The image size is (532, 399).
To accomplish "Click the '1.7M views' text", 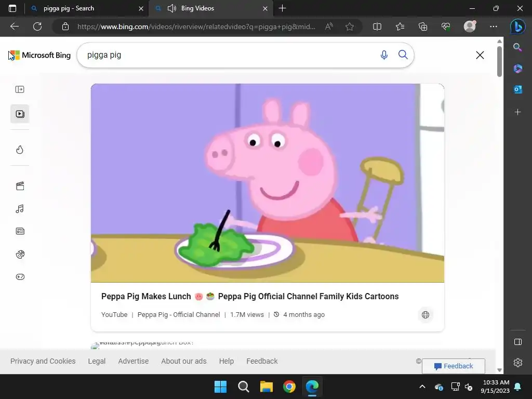I will click(x=247, y=314).
